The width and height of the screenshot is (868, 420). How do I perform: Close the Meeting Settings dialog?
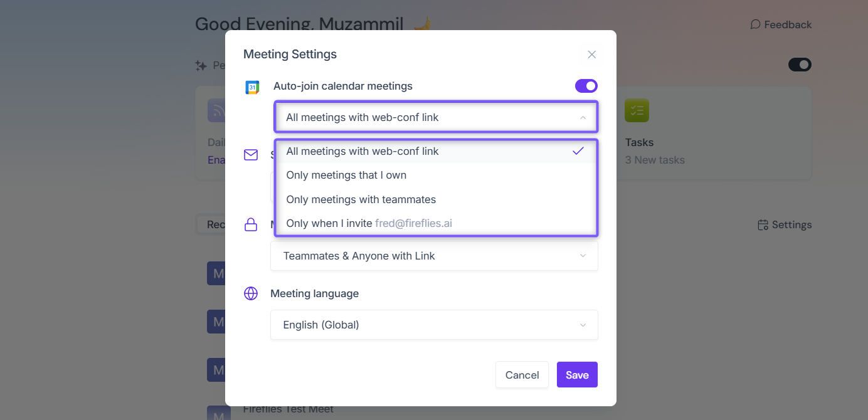(x=591, y=55)
